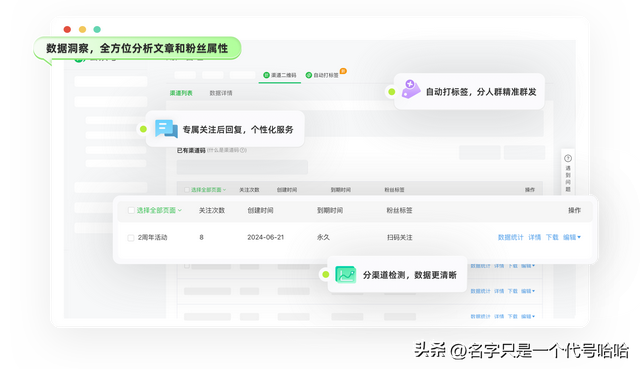The width and height of the screenshot is (640, 369).
Task: Open 数据统计 for 2周年活动
Action: (510, 237)
